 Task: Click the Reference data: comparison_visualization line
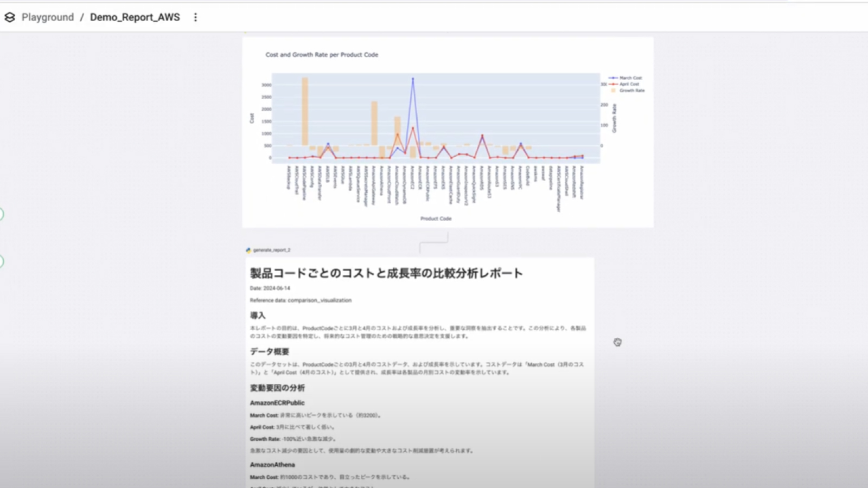click(301, 300)
